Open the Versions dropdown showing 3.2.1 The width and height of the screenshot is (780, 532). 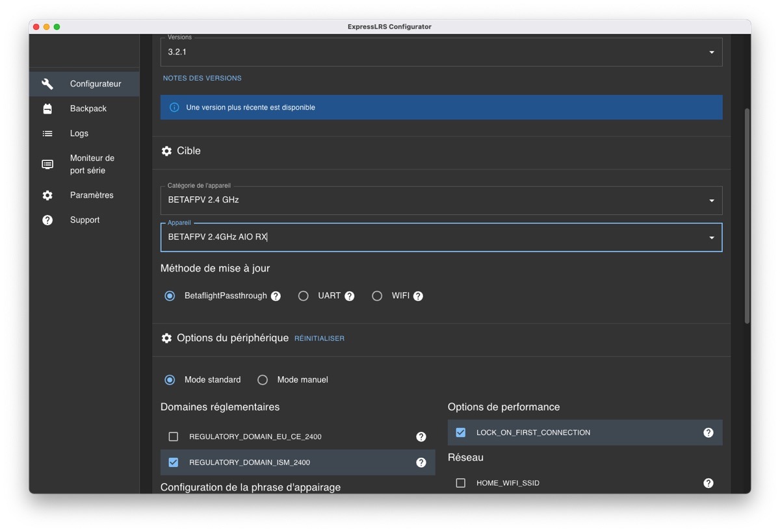441,52
